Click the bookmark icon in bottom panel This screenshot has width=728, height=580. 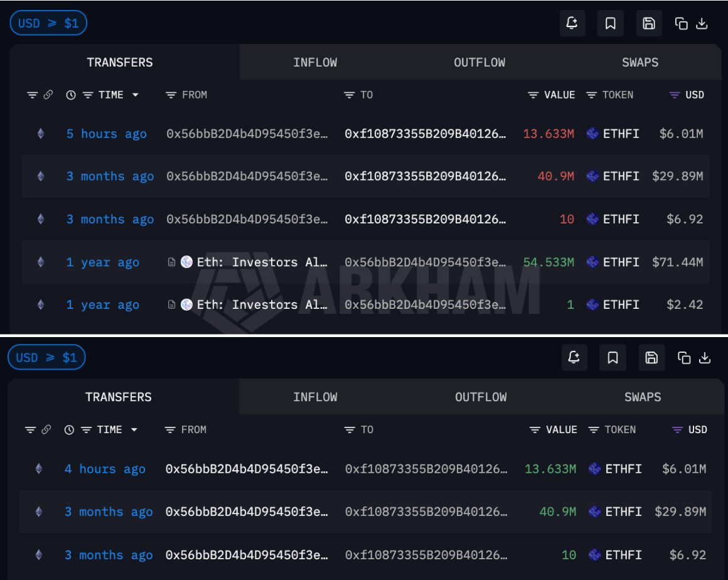click(x=613, y=357)
